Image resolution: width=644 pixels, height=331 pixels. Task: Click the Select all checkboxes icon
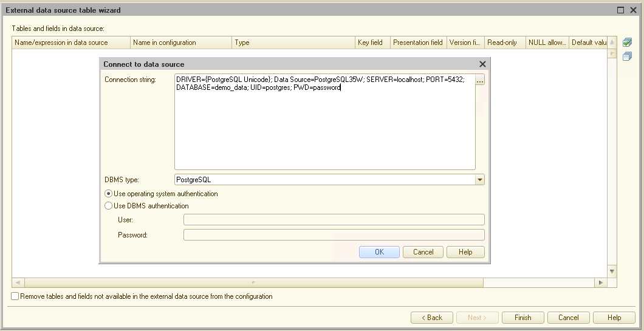click(628, 43)
